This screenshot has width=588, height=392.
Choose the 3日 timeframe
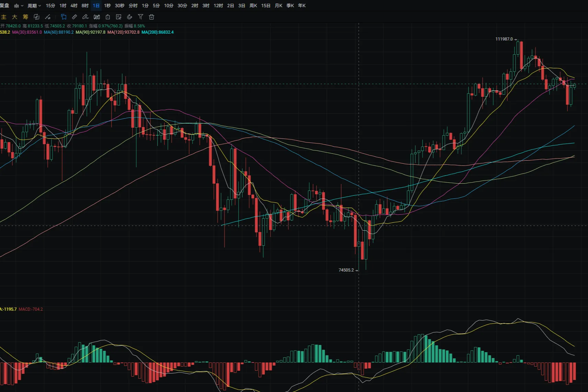242,5
